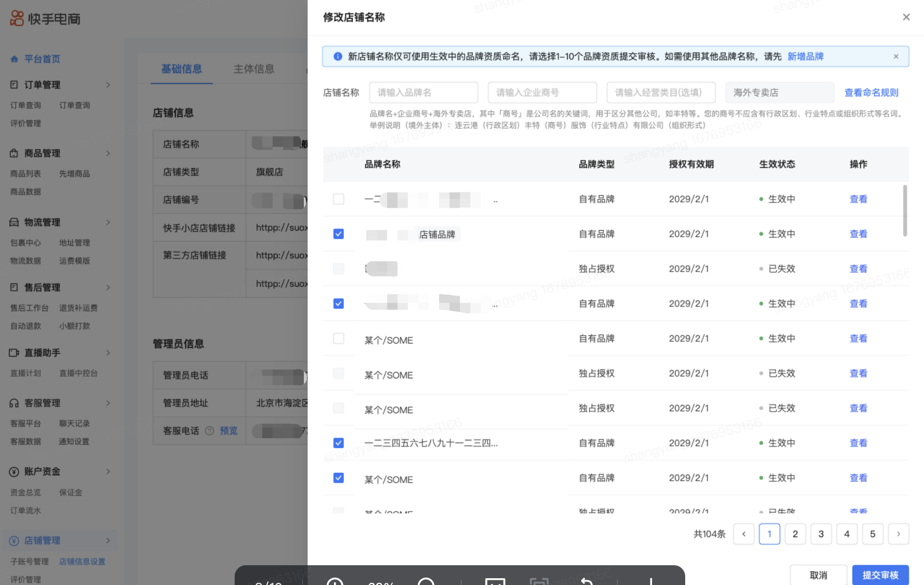The width and height of the screenshot is (924, 585).
Task: Click the help icon beside 客服电话
Action: point(210,431)
